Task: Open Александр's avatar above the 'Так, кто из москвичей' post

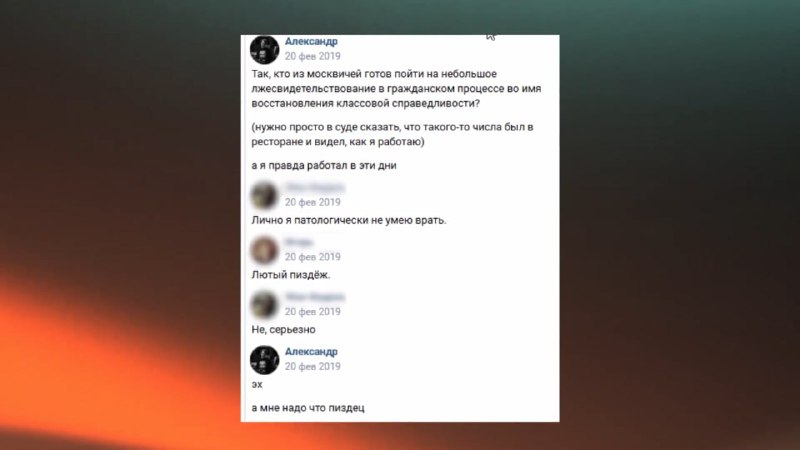Action: tap(264, 49)
